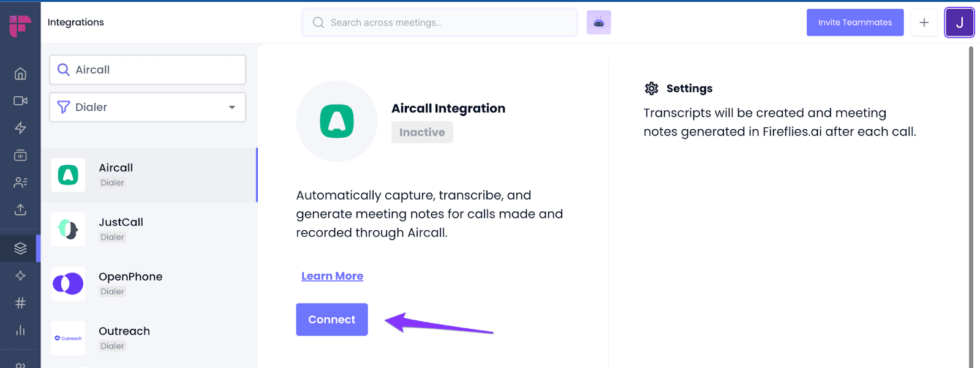Select JustCall integration row

(149, 230)
